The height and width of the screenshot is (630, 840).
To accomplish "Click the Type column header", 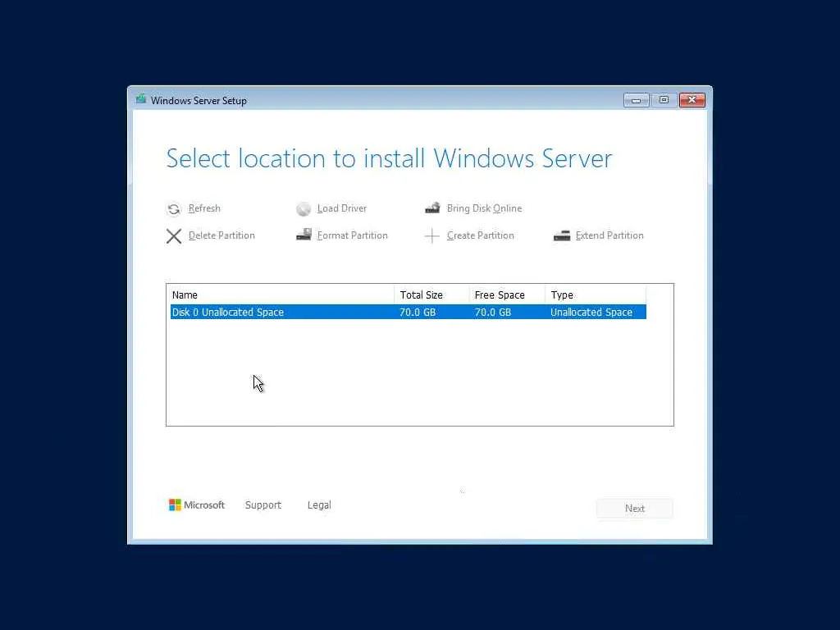I will click(596, 294).
